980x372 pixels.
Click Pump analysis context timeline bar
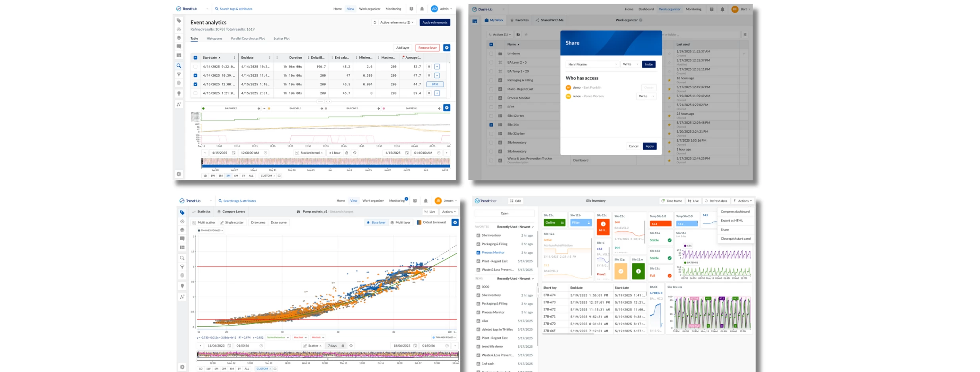pyautogui.click(x=328, y=355)
